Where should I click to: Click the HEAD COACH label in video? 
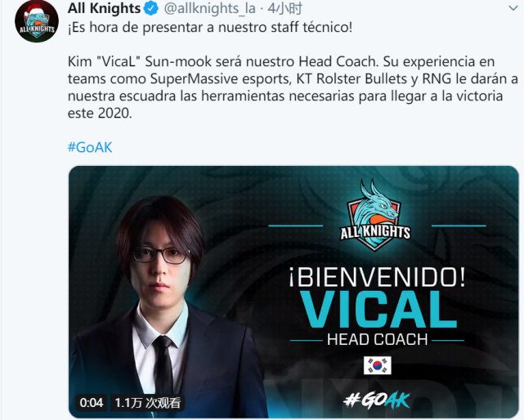coord(378,340)
